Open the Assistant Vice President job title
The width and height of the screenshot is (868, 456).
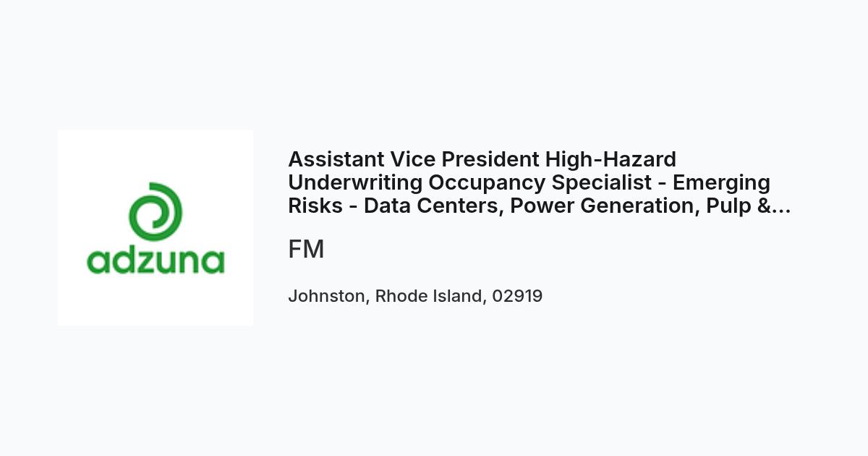[540, 182]
